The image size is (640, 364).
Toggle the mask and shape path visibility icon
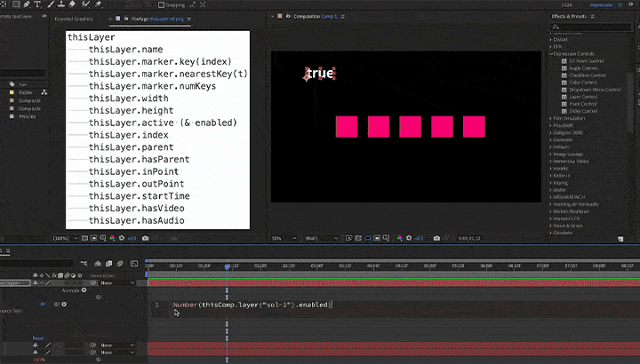point(367,238)
